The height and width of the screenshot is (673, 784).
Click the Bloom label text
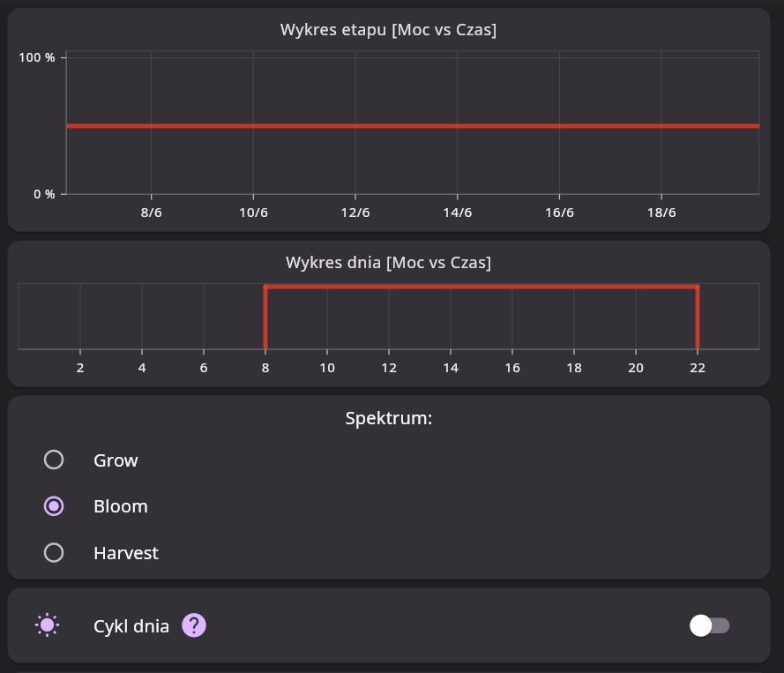[x=121, y=506]
